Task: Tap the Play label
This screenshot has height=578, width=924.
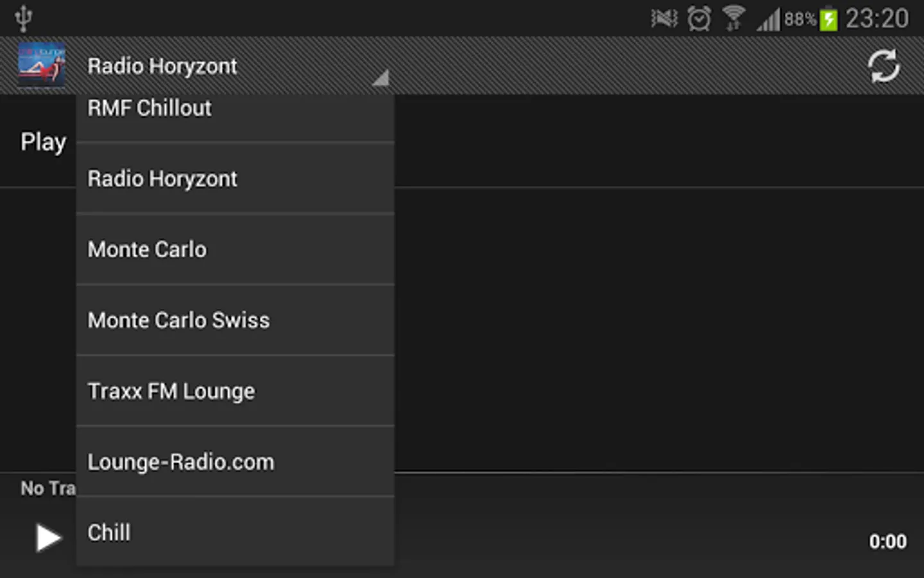Action: coord(42,142)
